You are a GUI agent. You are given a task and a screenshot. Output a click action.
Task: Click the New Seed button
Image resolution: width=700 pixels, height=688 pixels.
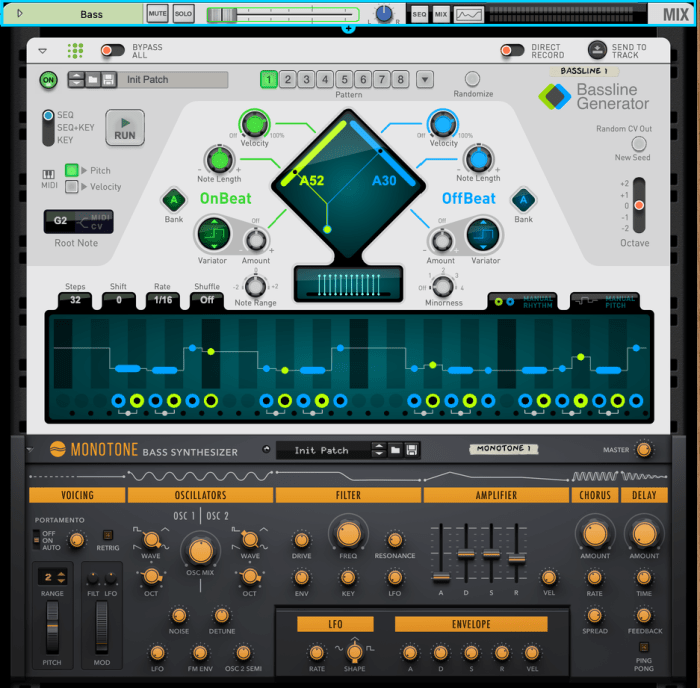[x=638, y=144]
